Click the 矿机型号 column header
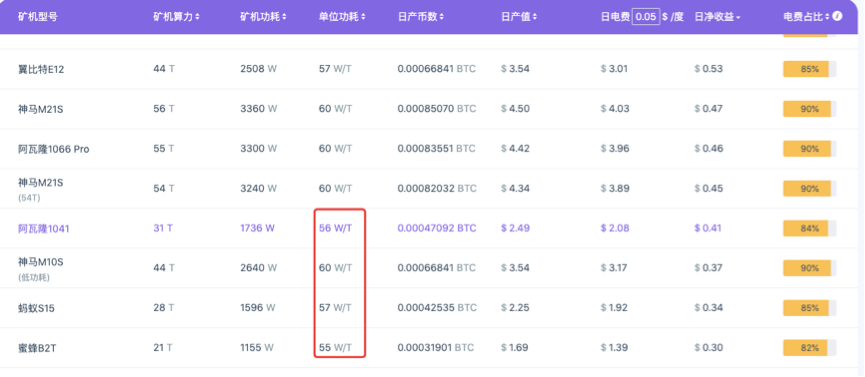Viewport: 865px width, 377px height. click(38, 17)
